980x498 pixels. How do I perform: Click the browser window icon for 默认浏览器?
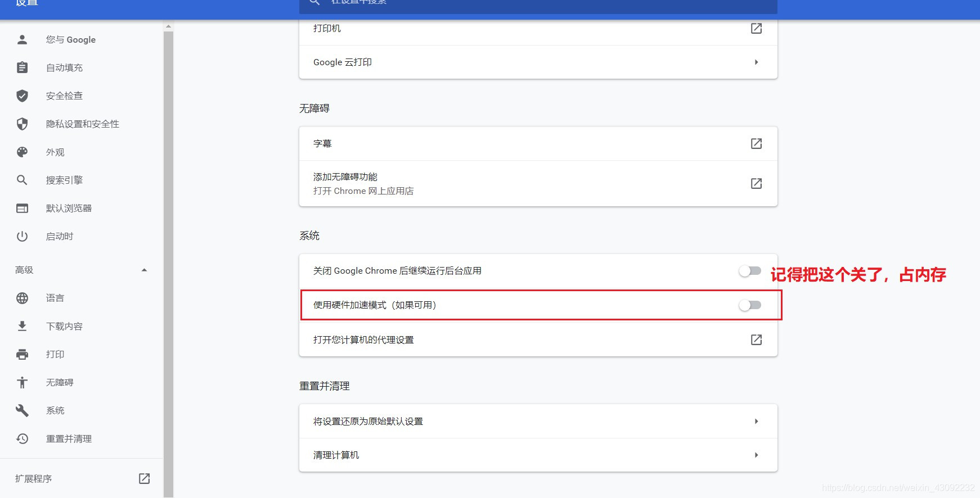pos(22,208)
